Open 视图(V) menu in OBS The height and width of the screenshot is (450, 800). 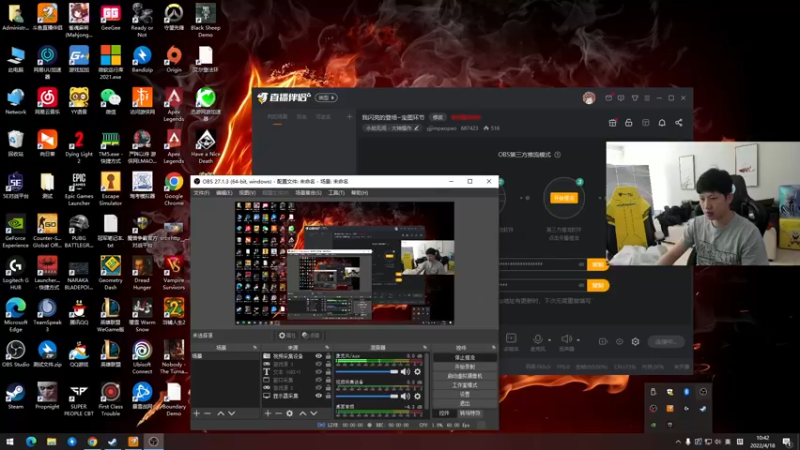pyautogui.click(x=247, y=193)
